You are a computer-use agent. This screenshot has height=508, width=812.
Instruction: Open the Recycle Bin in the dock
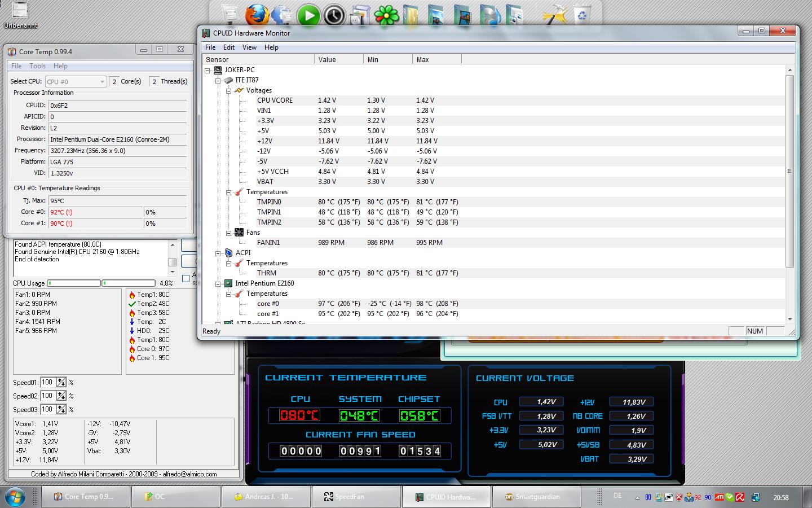click(x=582, y=15)
